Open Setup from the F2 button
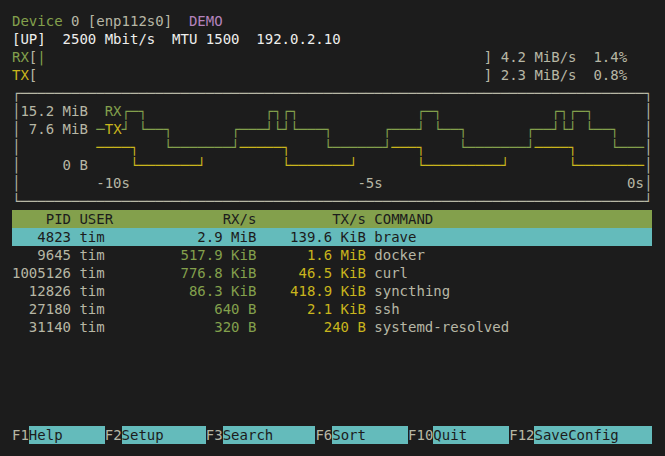 point(155,435)
